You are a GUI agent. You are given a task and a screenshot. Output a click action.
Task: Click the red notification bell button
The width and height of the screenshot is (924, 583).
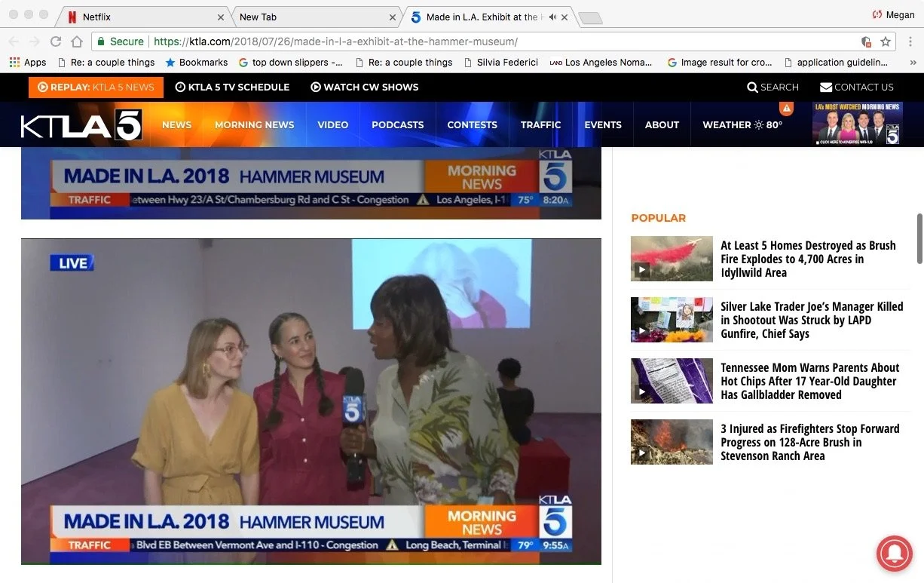tap(895, 553)
